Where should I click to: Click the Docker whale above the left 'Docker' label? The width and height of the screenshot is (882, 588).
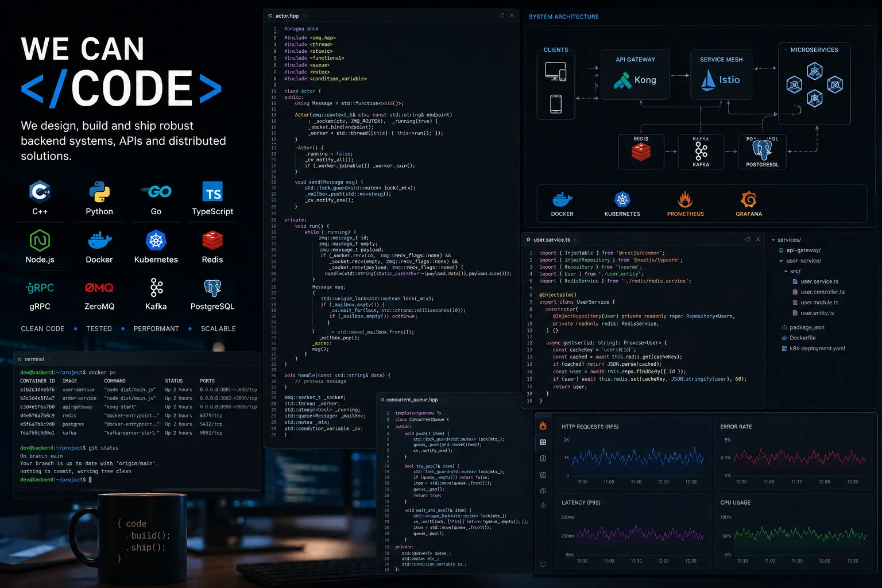coord(99,240)
